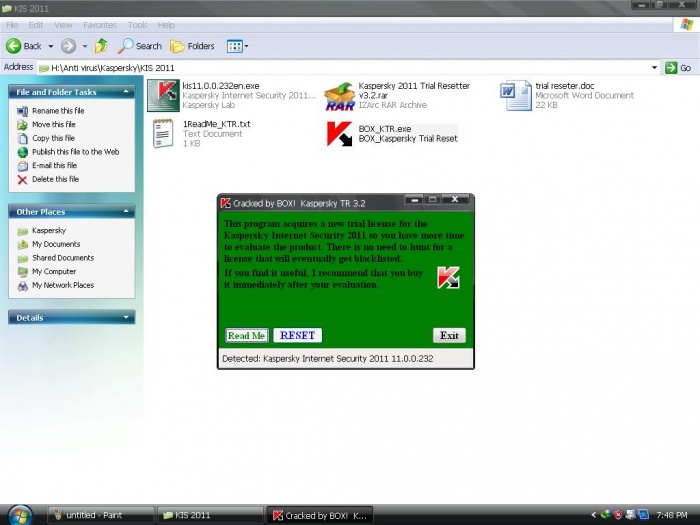This screenshot has height=525, width=700.
Task: Switch to untitled - Paint taskbar button
Action: click(100, 515)
